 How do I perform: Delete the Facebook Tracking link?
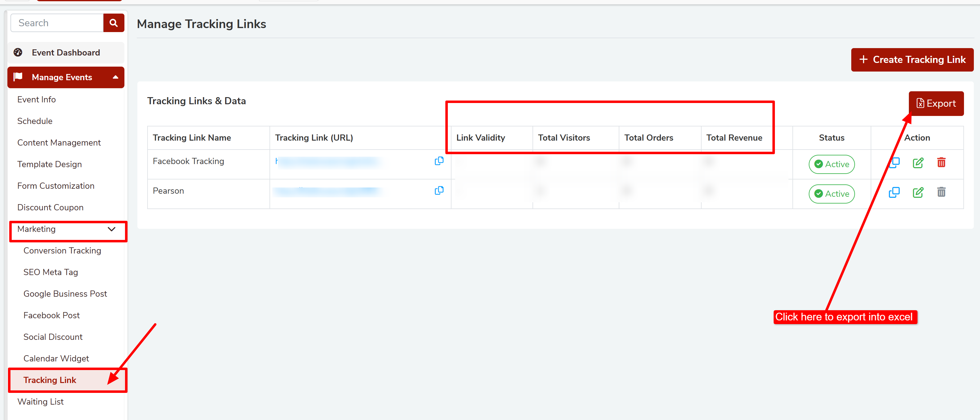click(941, 163)
